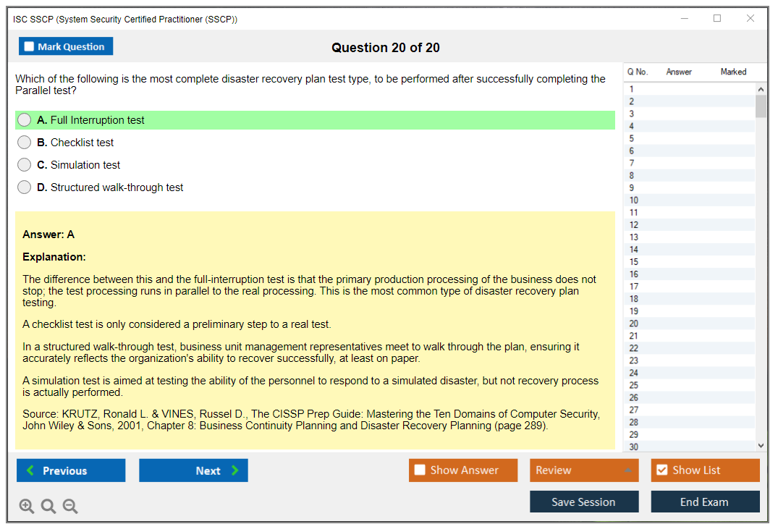This screenshot has height=532, width=778.
Task: Pick option D Structured walk-through test
Action: [25, 187]
